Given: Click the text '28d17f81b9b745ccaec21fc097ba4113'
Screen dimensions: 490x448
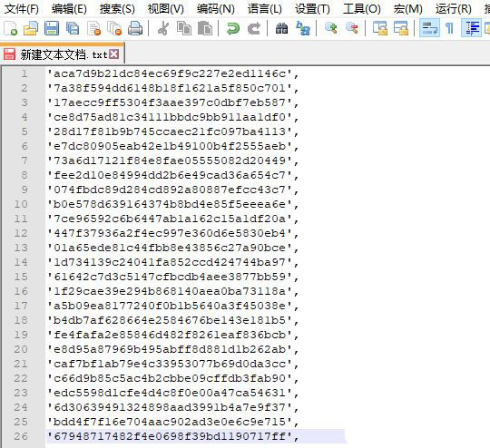Looking at the screenshot, I should (170, 131).
